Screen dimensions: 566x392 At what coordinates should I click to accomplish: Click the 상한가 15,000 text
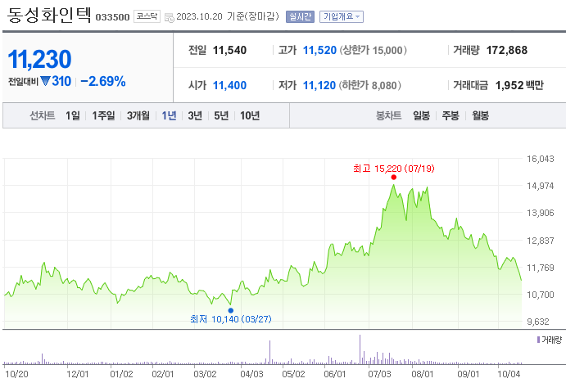point(374,50)
